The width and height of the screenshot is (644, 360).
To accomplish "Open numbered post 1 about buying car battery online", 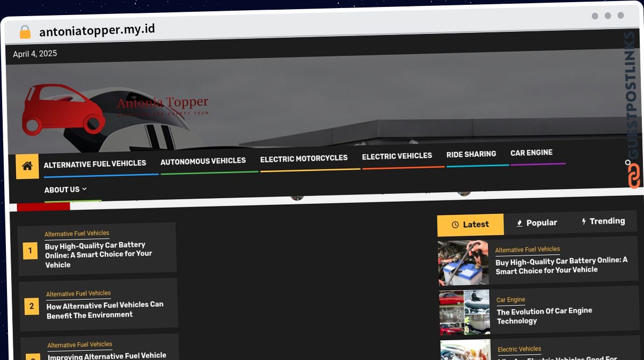I will pyautogui.click(x=99, y=255).
